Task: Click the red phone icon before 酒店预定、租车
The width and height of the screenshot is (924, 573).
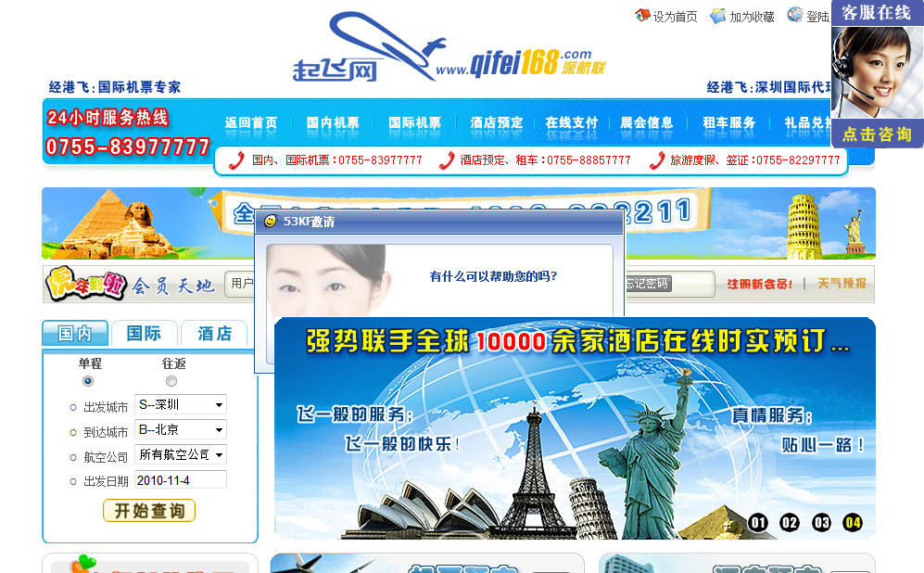Action: [x=447, y=160]
